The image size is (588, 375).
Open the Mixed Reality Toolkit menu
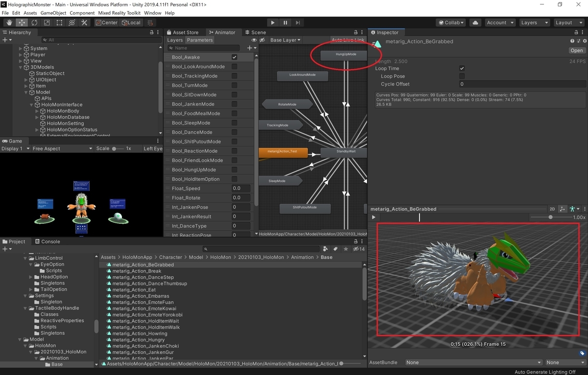click(x=120, y=13)
